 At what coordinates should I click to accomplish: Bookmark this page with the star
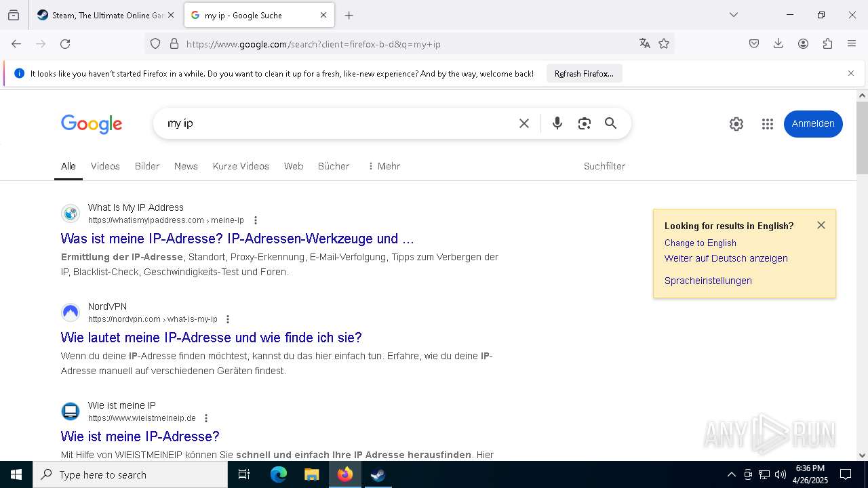(x=664, y=44)
